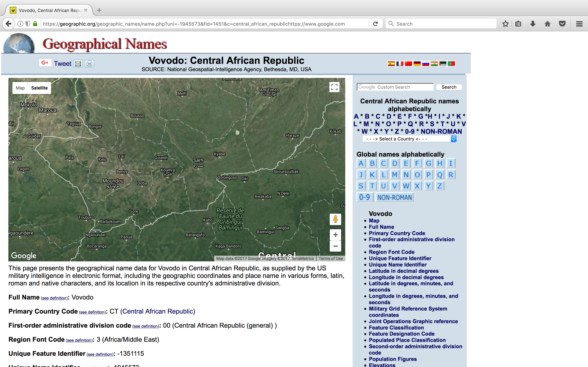Switch map to Map view
The image size is (588, 367).
[x=20, y=88]
